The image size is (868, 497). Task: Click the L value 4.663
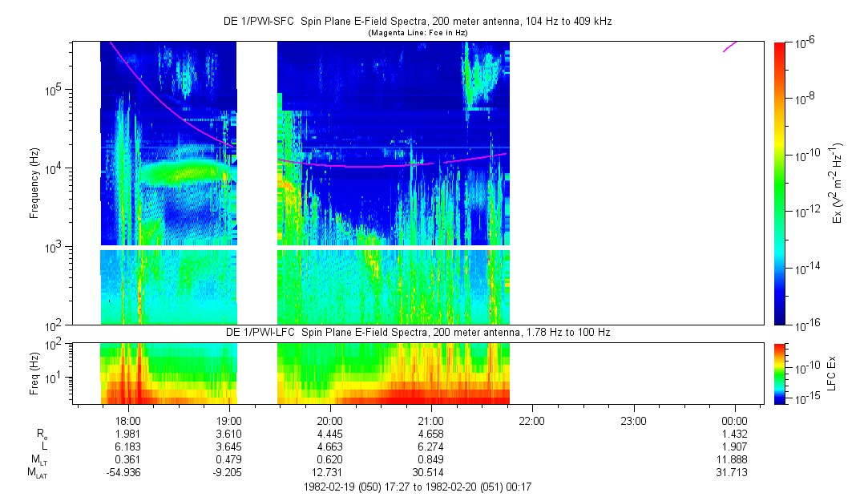(330, 446)
